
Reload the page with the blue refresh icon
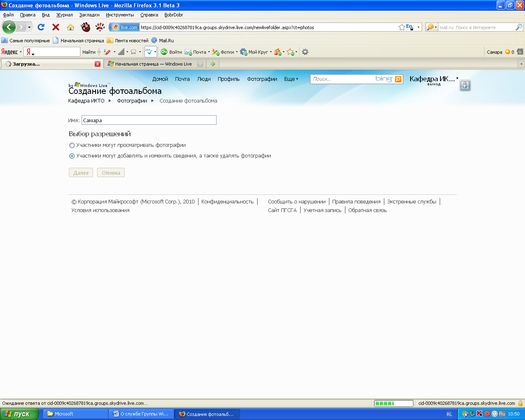coord(41,27)
